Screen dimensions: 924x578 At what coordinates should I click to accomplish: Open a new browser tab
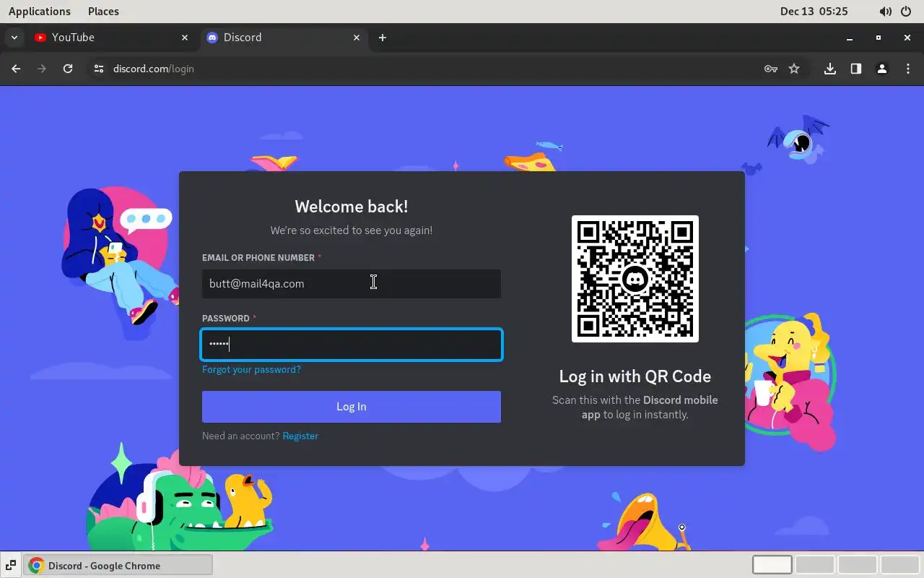(383, 38)
